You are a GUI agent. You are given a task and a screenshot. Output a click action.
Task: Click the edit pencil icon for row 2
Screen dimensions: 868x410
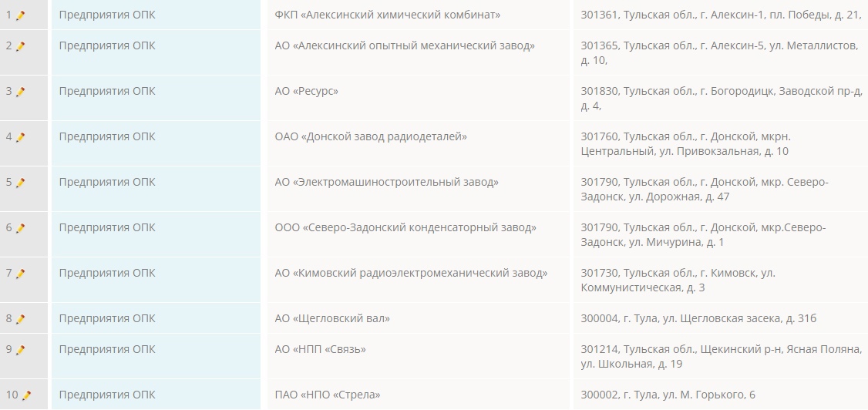coord(21,46)
